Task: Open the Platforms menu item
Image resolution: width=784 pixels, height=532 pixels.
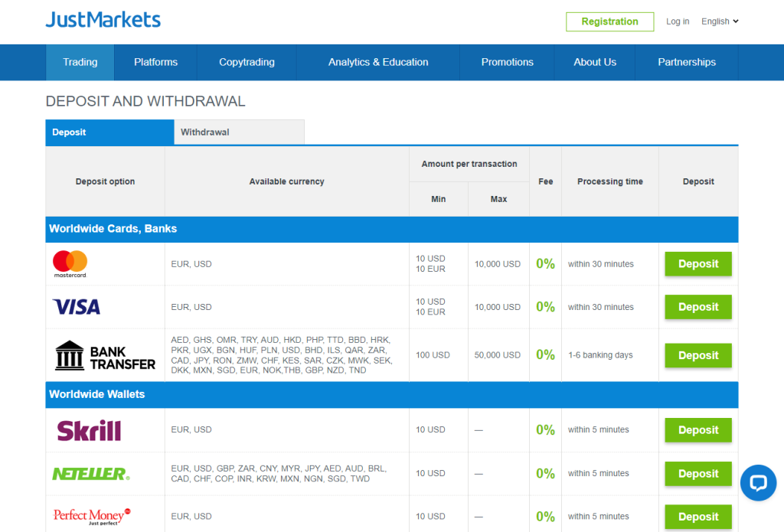Action: 155,63
